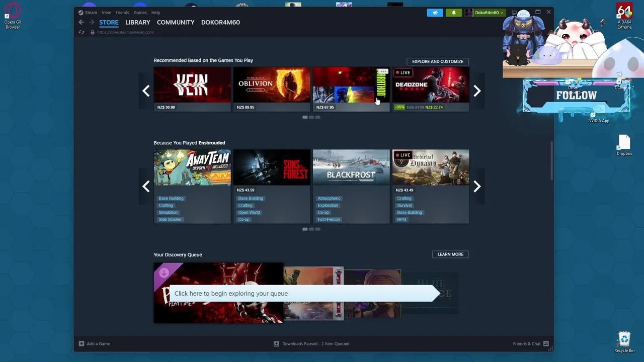The image size is (644, 362).
Task: Show next Enshrouded-based games arrow
Action: pos(477,187)
